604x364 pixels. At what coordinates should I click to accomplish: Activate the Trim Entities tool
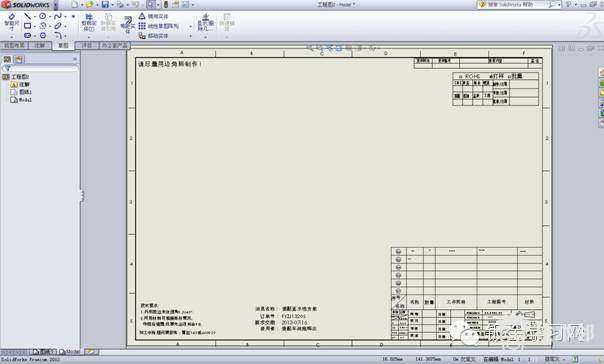point(89,23)
